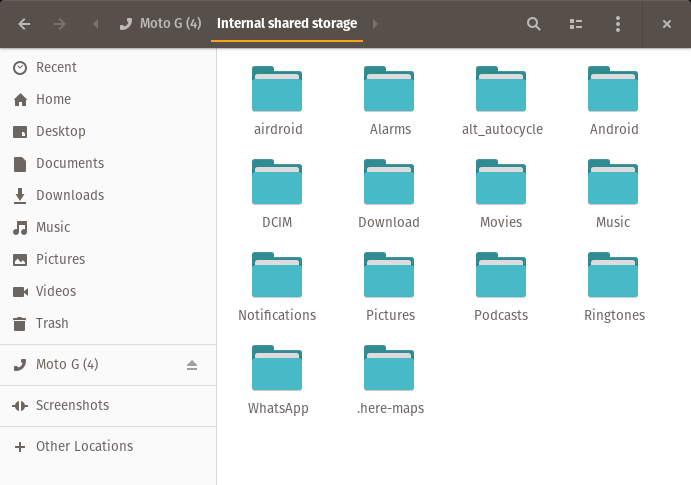The width and height of the screenshot is (691, 485).
Task: Go back with the left arrow
Action: click(x=24, y=24)
